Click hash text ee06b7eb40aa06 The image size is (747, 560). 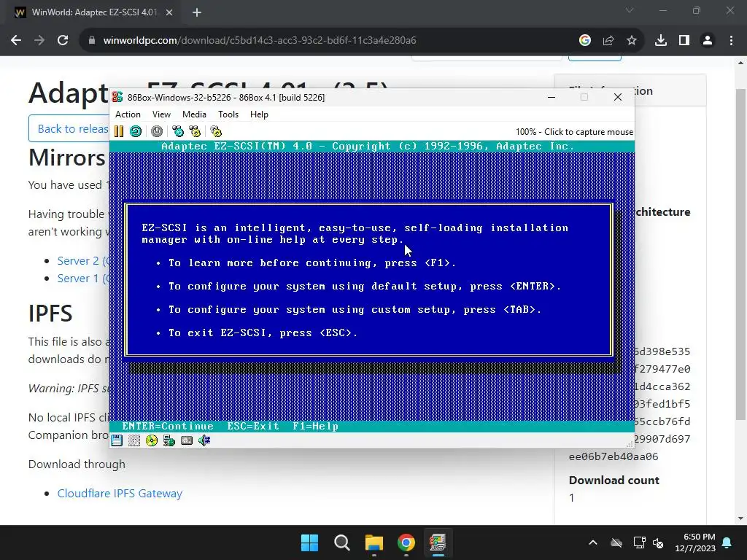pyautogui.click(x=614, y=456)
